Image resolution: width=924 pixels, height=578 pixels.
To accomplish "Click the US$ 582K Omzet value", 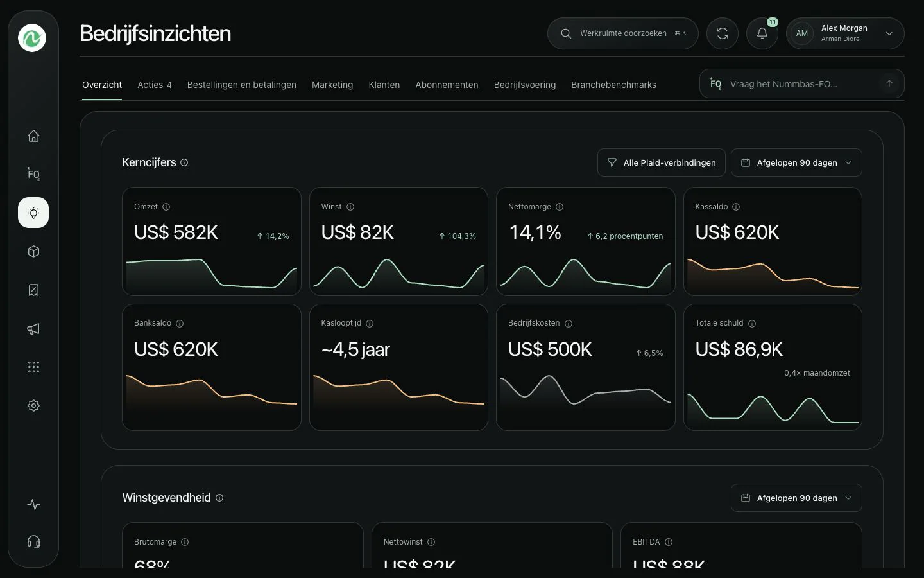I will pyautogui.click(x=176, y=232).
